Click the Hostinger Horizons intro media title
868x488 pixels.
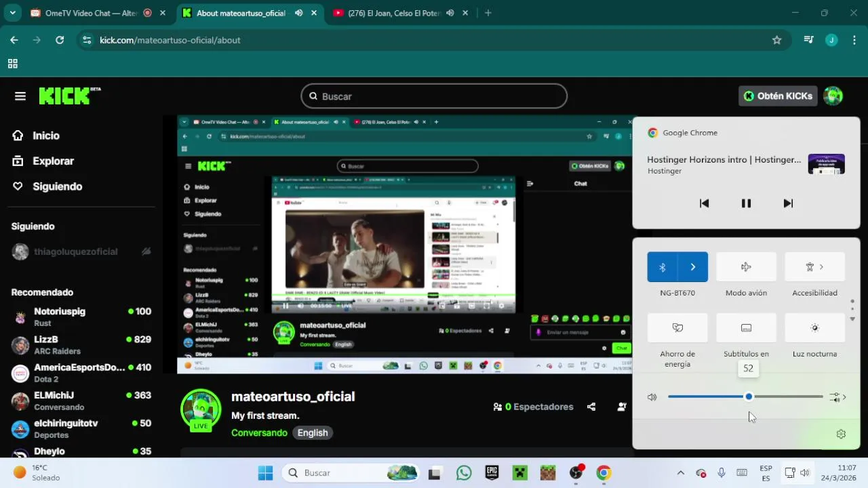724,160
